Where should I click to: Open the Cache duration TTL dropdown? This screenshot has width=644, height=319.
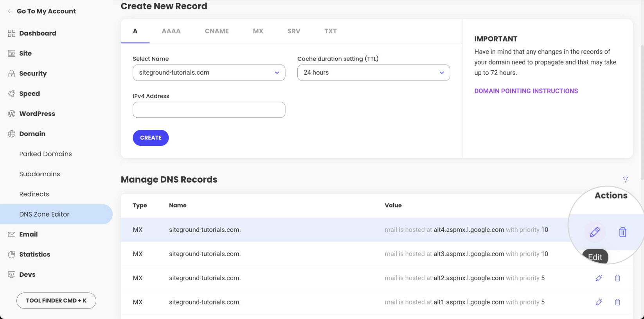[374, 73]
